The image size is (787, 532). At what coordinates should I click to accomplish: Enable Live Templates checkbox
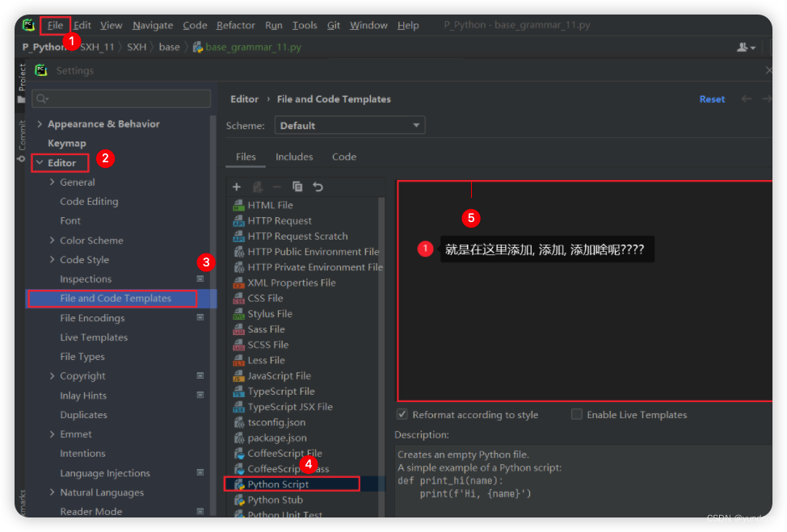[x=577, y=414]
